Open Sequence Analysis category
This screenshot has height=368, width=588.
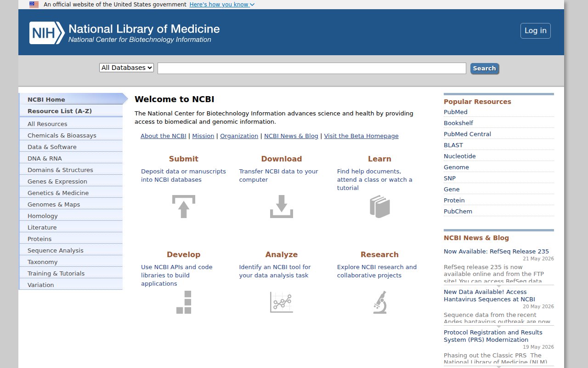71,250
